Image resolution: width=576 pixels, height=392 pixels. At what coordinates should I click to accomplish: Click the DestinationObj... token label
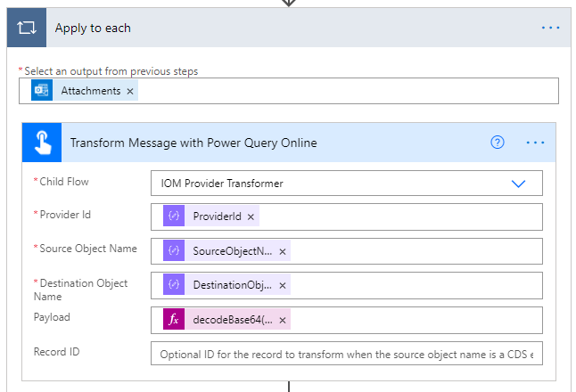[x=233, y=285]
